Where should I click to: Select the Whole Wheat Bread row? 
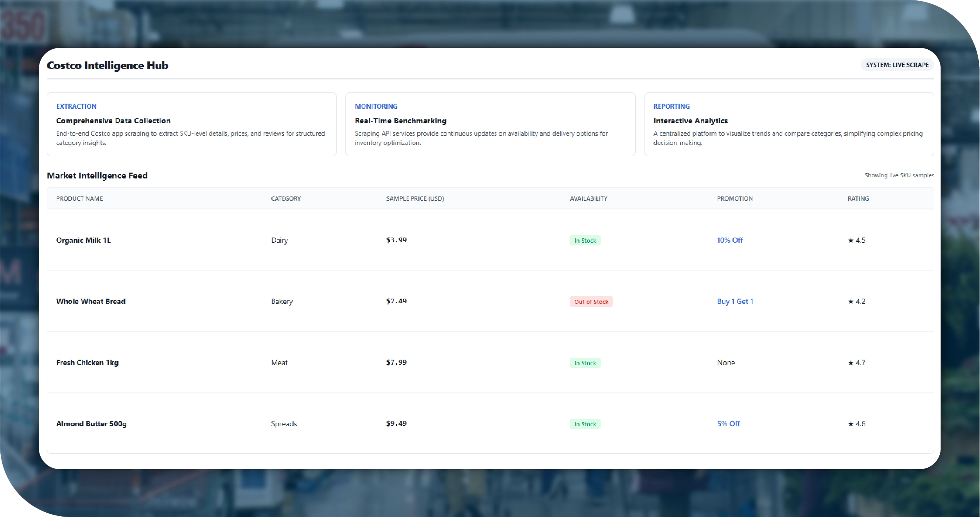click(91, 301)
